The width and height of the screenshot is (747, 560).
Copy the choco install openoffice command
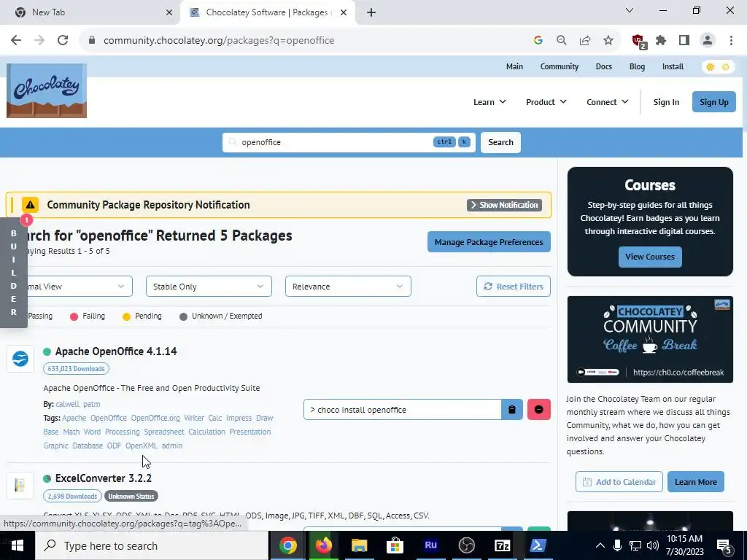tap(512, 410)
